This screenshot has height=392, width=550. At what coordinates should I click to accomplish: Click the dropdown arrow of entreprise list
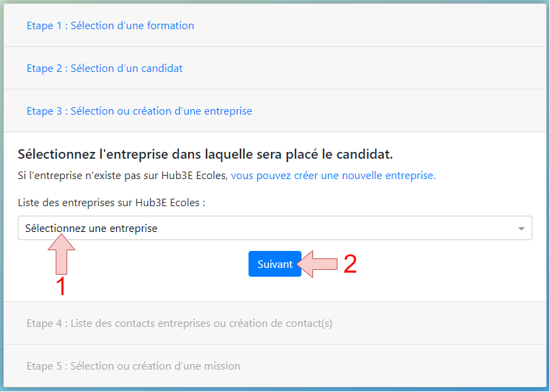(x=521, y=229)
